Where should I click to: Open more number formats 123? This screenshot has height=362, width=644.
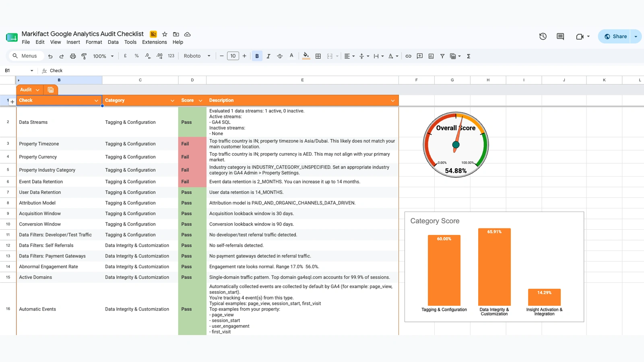pos(171,56)
